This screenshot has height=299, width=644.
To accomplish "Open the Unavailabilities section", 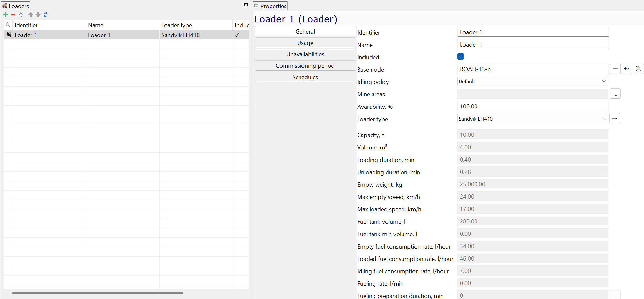I will coord(305,54).
